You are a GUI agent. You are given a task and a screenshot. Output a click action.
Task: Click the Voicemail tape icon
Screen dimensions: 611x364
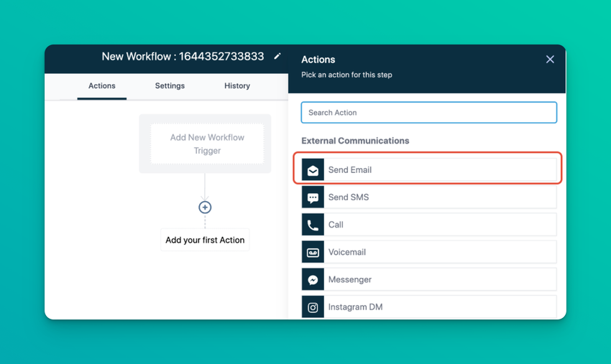pyautogui.click(x=313, y=252)
